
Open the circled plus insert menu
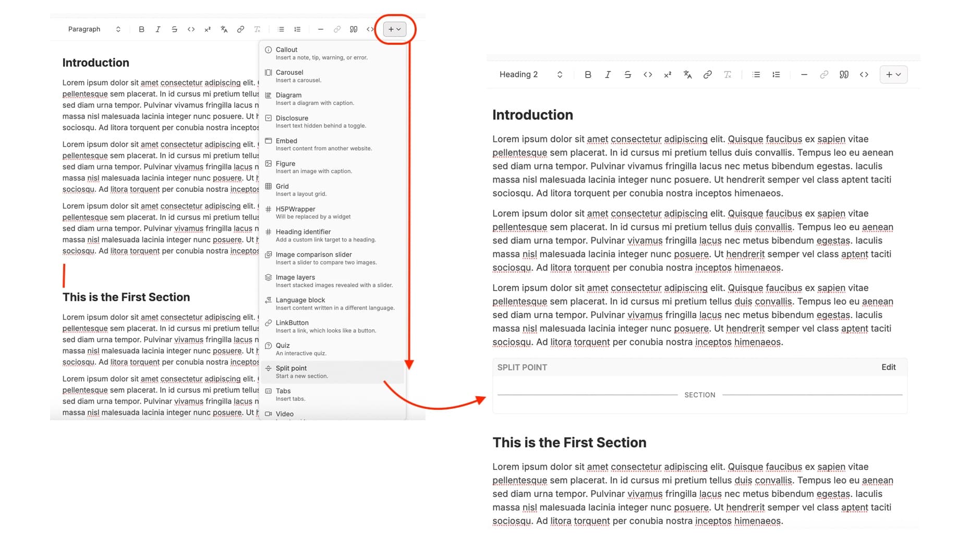click(395, 29)
